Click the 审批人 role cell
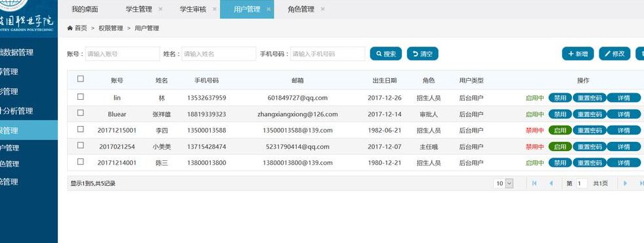The image size is (644, 243). [429, 114]
